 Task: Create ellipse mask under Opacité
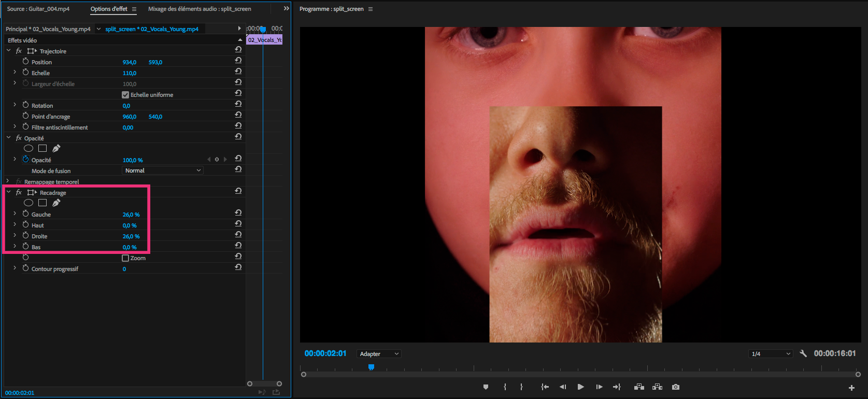[x=29, y=148]
